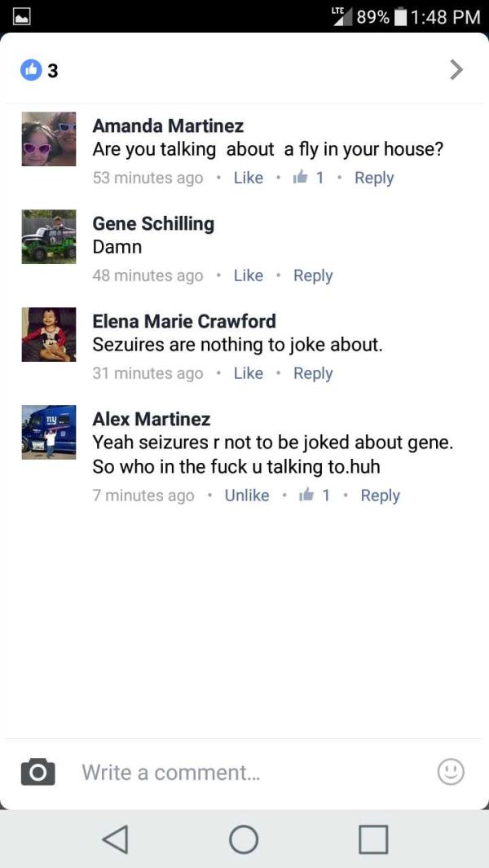Open Gene Schilling's profile name

[153, 223]
